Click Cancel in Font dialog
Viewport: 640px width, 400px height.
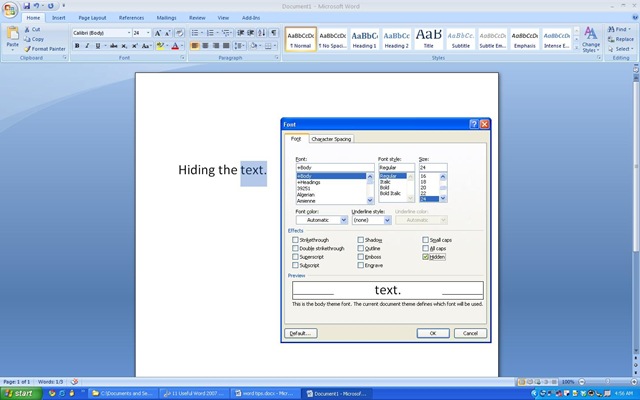point(470,333)
